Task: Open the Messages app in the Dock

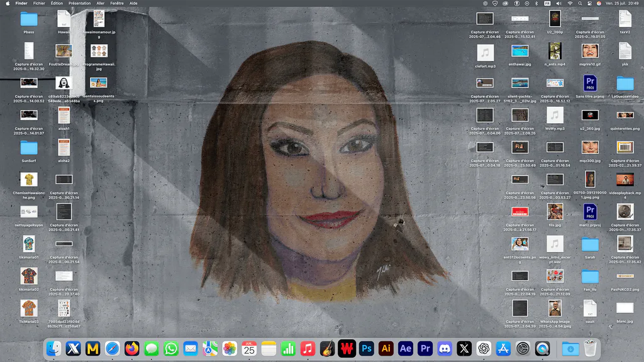Action: pyautogui.click(x=152, y=349)
